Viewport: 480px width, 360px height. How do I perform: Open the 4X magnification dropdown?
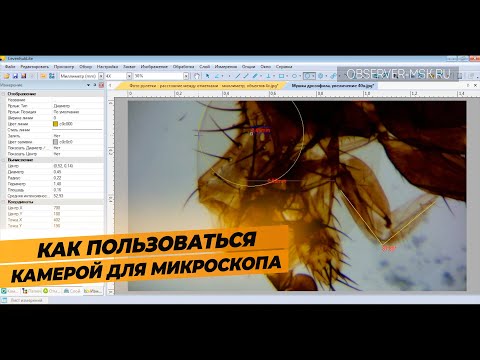pos(129,76)
